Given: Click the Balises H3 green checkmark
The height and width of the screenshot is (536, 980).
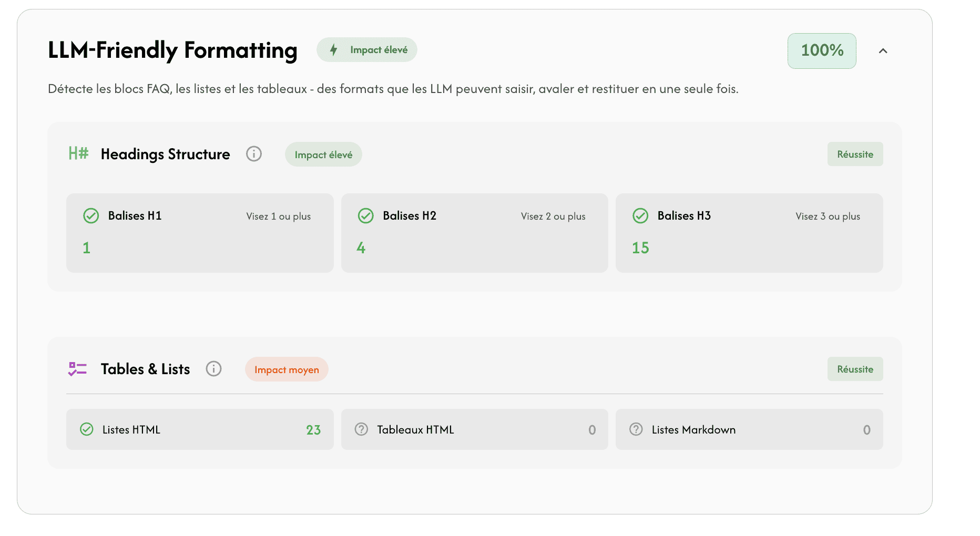Looking at the screenshot, I should point(640,216).
